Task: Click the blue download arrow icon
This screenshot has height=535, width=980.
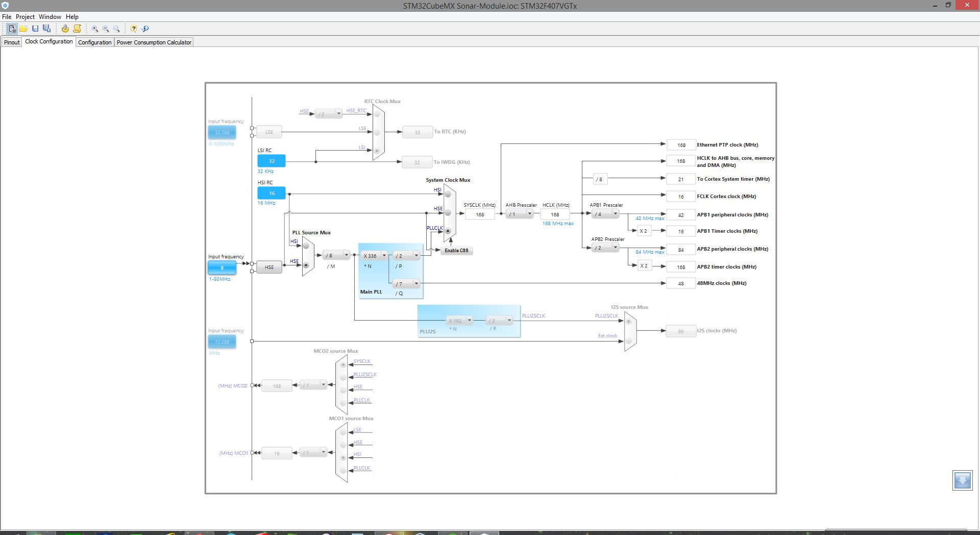Action: [x=963, y=480]
